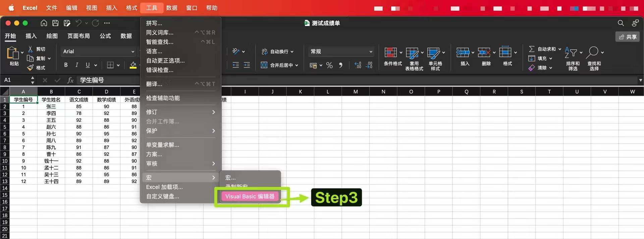Open the more options ellipsis in title bar
Image resolution: width=644 pixels, height=239 pixels.
(x=107, y=23)
